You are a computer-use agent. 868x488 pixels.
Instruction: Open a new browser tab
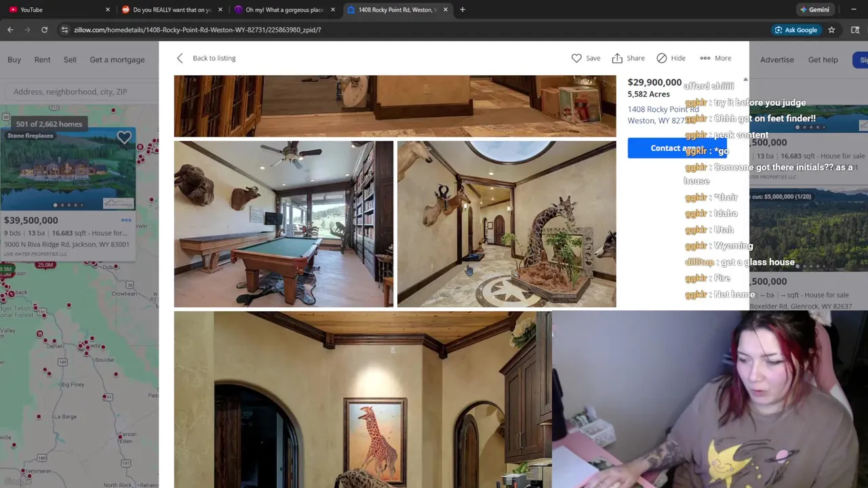462,9
